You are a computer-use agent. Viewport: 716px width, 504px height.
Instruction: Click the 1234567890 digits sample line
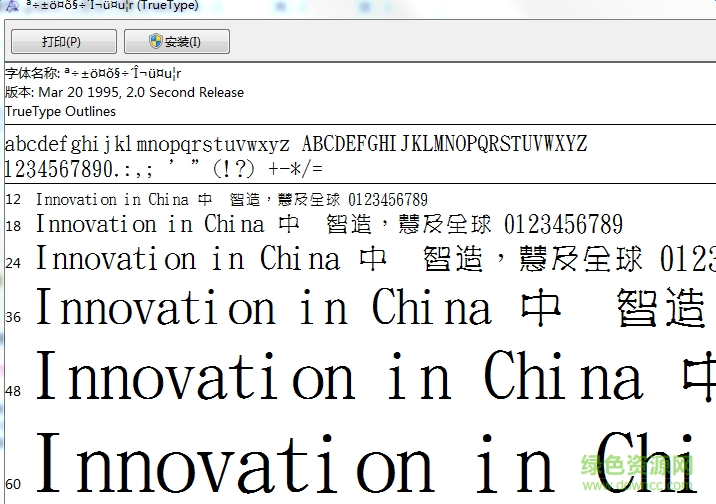[163, 168]
